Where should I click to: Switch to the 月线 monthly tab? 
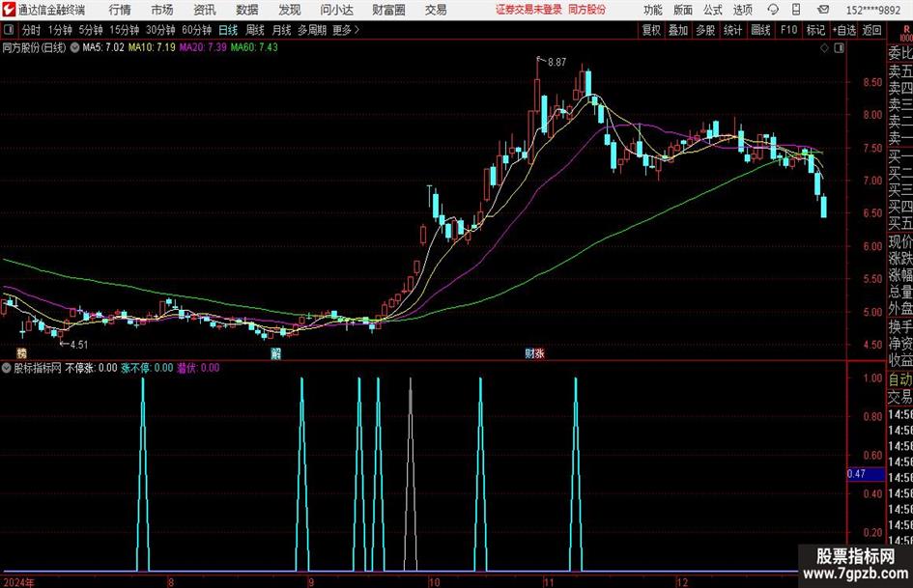(281, 30)
